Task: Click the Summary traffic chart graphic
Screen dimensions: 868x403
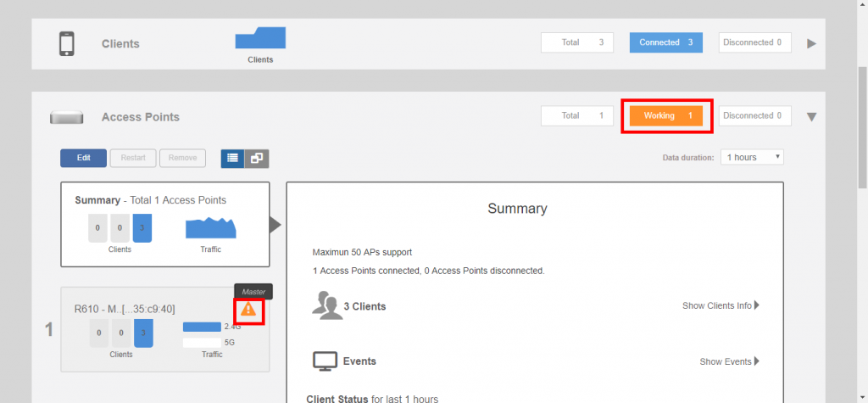Action: coord(210,228)
